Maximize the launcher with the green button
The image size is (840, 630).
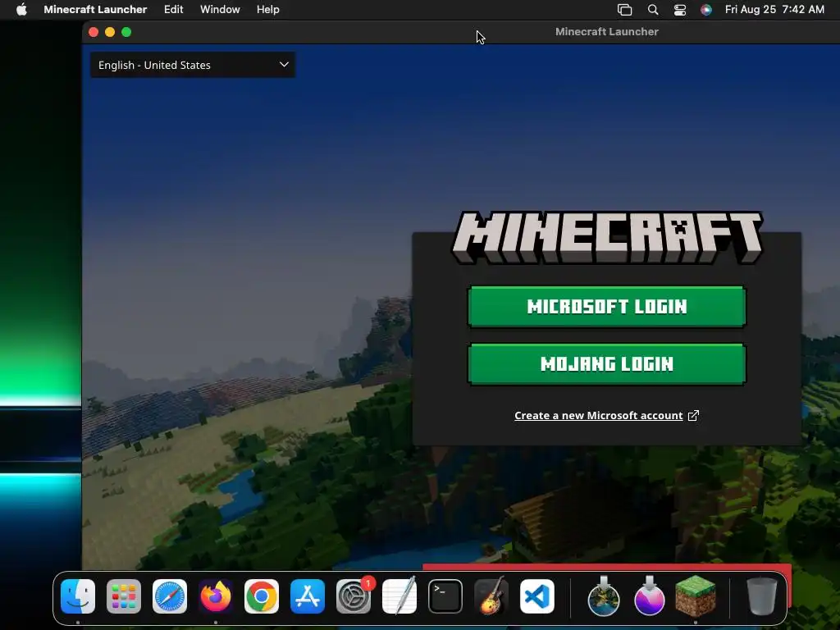pos(126,32)
